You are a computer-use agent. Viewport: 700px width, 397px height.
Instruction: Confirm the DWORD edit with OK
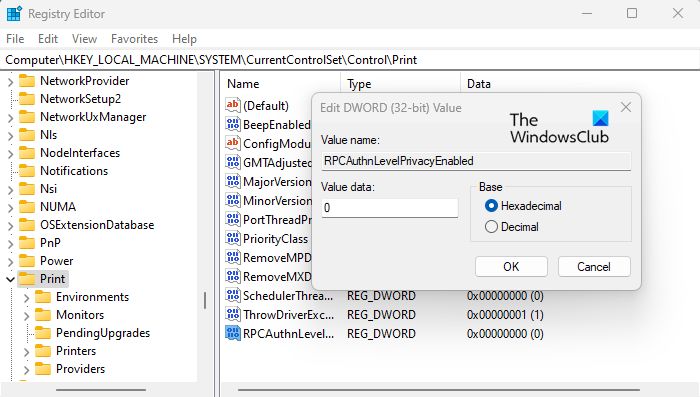tap(511, 267)
